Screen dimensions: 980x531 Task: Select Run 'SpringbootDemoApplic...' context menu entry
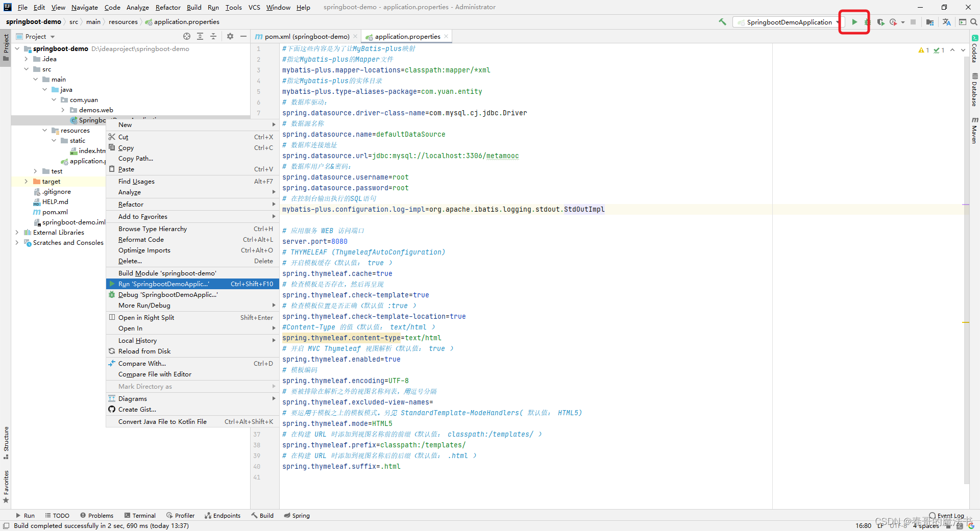[192, 284]
